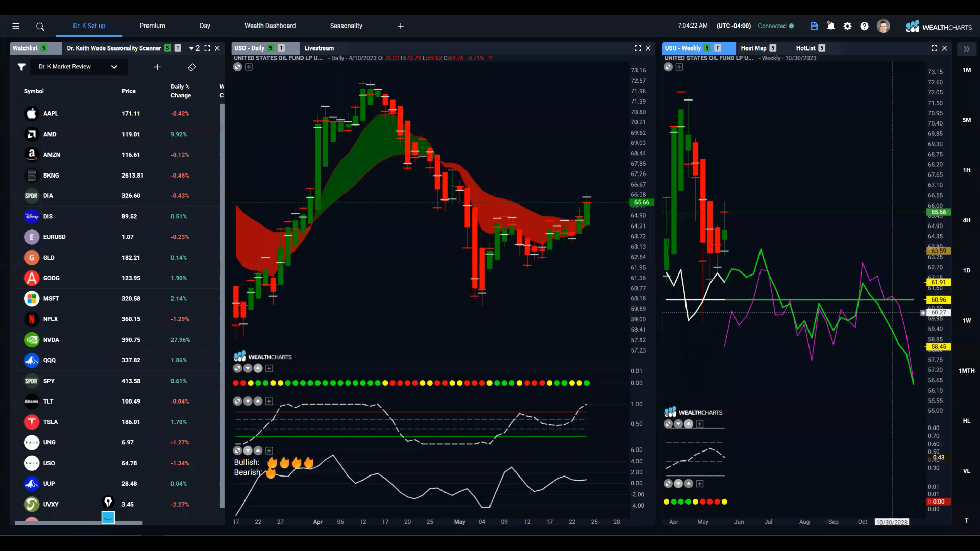Screen dimensions: 980x551
Task: Toggle visibility of USO Daily main chart indicator
Action: pyautogui.click(x=238, y=67)
